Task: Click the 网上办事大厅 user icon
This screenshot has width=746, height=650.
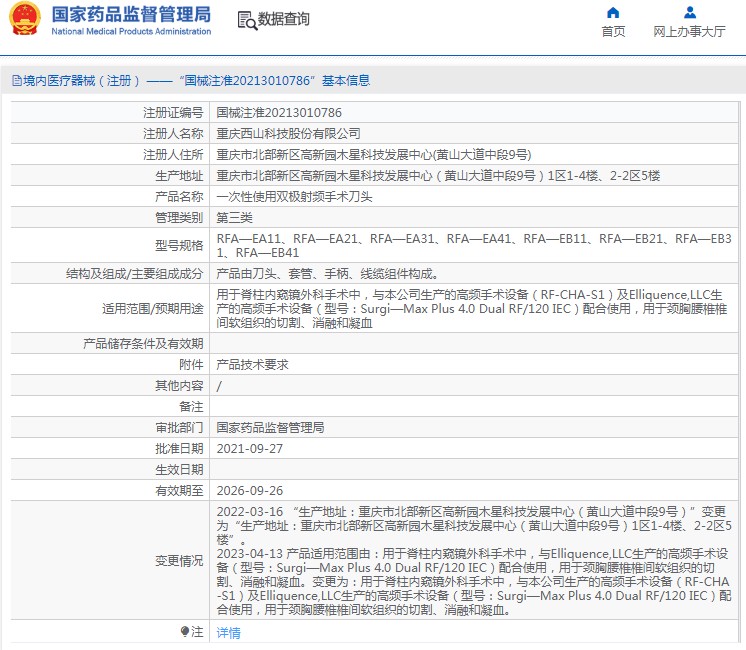Action: click(x=689, y=12)
